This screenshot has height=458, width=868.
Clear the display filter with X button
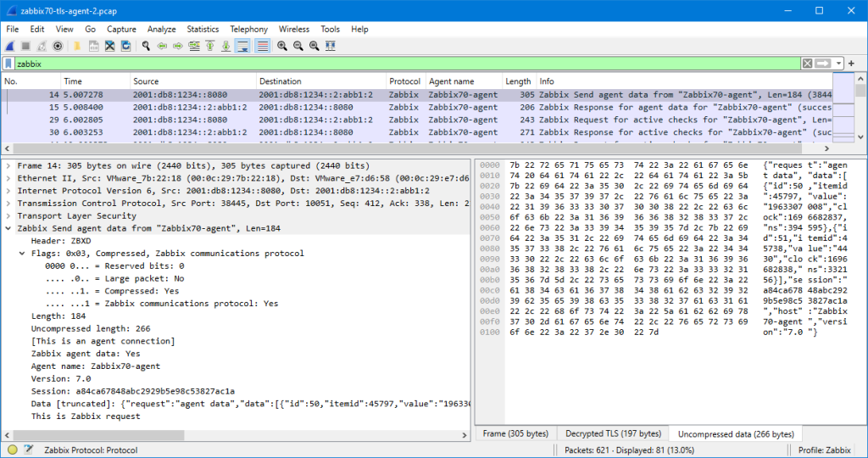pyautogui.click(x=808, y=64)
